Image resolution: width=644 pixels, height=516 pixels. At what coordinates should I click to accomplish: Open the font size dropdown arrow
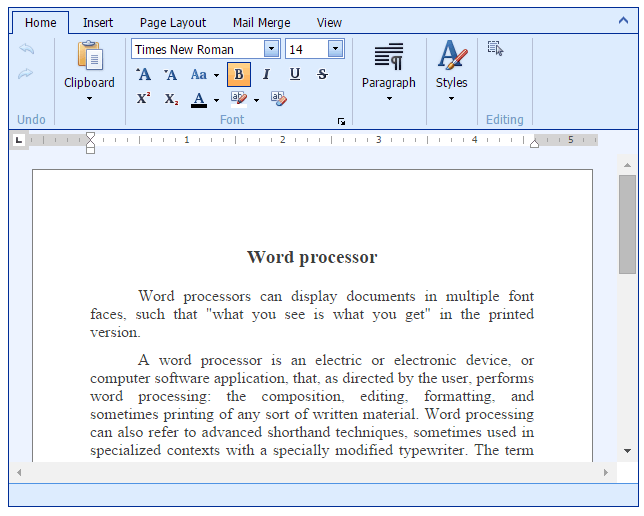coord(335,49)
